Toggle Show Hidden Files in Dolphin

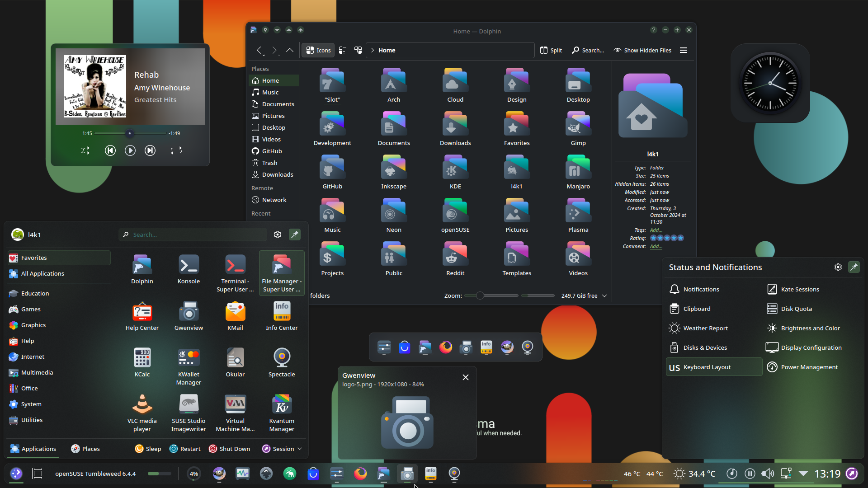pyautogui.click(x=642, y=50)
